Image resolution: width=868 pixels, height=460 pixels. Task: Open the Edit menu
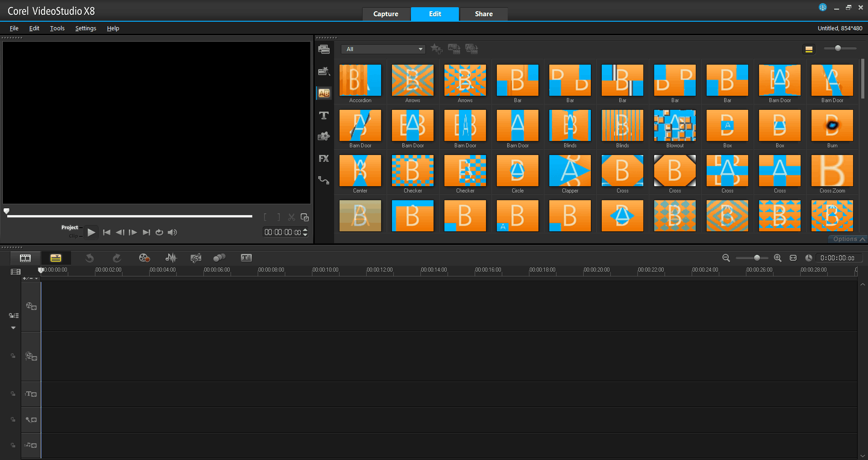point(34,28)
